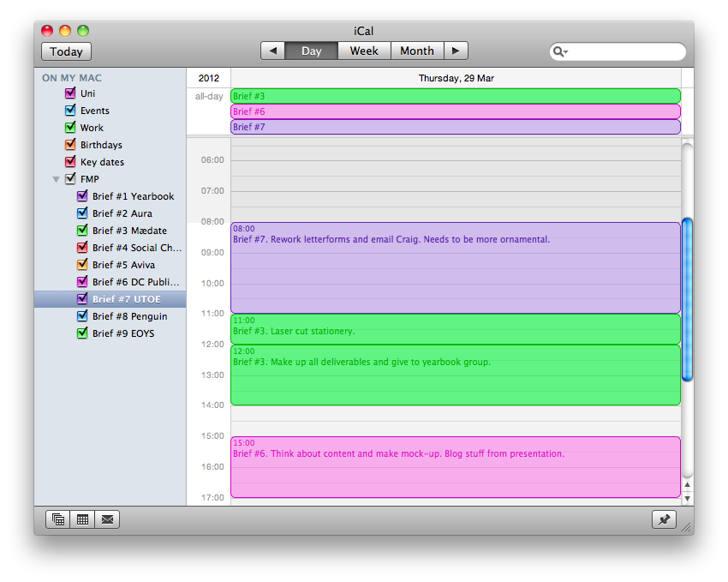This screenshot has height=582, width=728.
Task: Hide Brief #1 Yearbook calendar
Action: coord(82,195)
